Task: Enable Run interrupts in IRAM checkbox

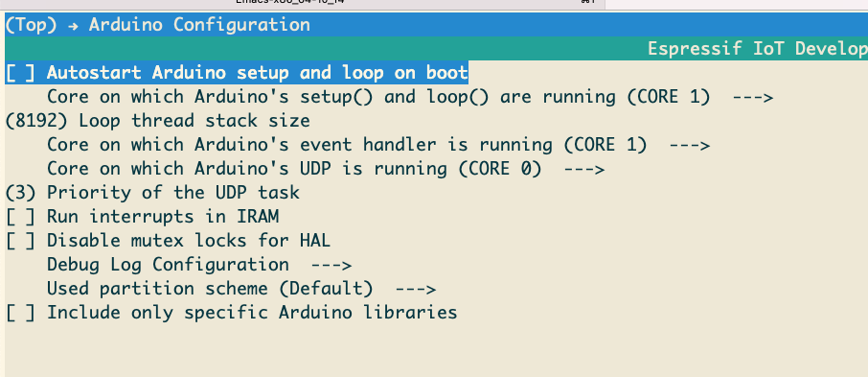Action: [x=20, y=217]
